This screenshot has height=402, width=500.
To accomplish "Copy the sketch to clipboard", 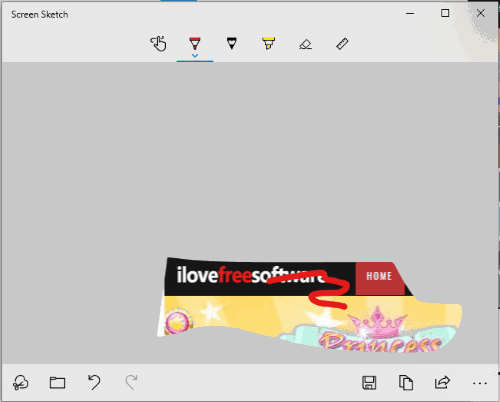I will [x=406, y=383].
